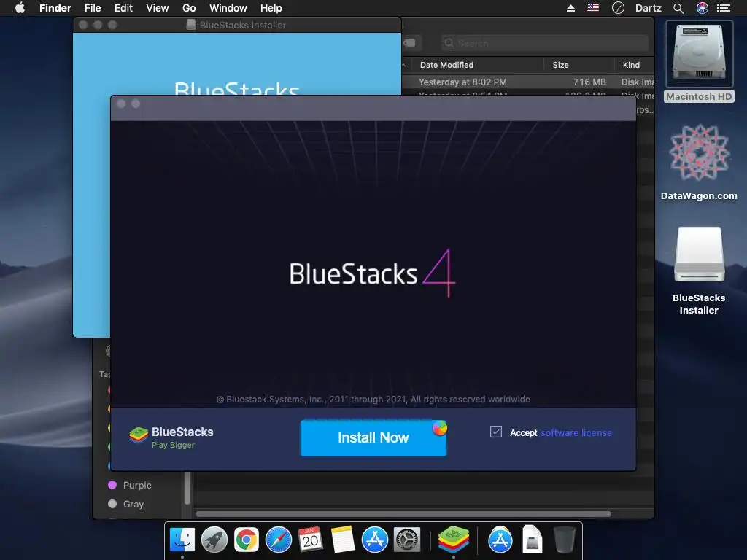The width and height of the screenshot is (747, 560).
Task: Open Notification Center list icon
Action: 724,8
